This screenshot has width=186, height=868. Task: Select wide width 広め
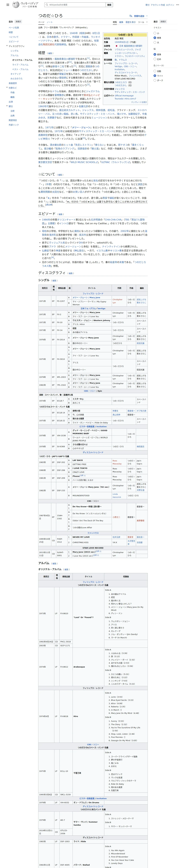(155, 59)
